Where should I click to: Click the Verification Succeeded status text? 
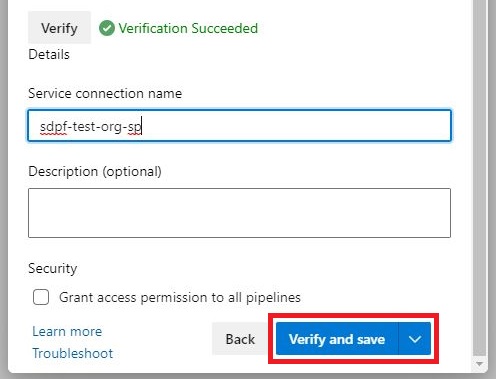pos(188,28)
